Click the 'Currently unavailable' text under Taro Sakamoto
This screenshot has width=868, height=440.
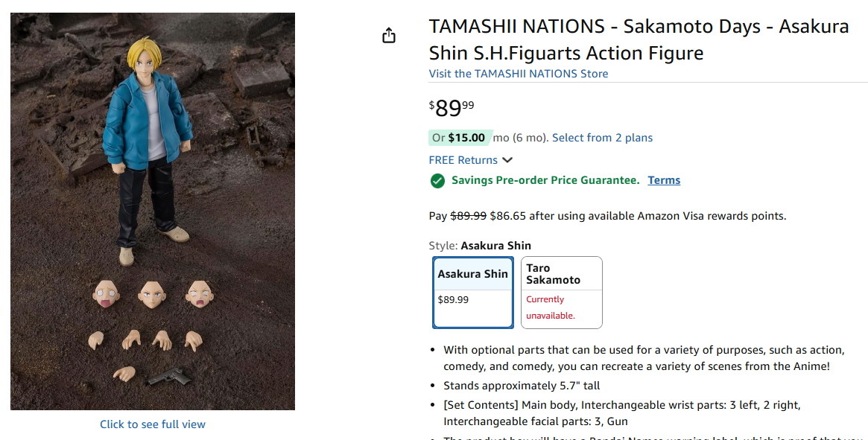[x=551, y=307]
